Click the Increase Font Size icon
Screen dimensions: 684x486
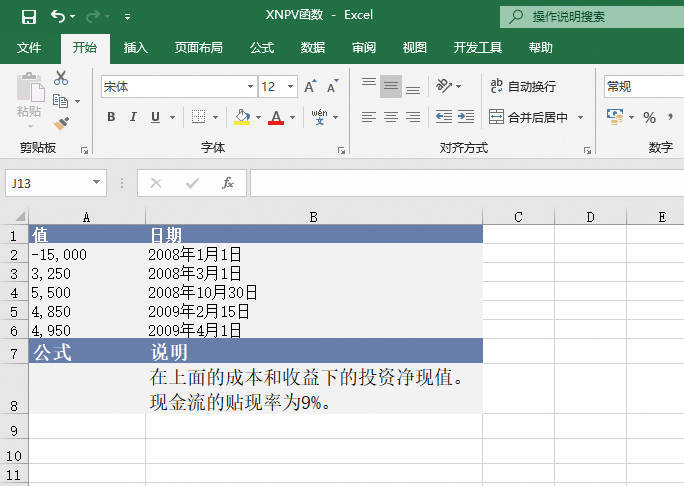tap(312, 87)
